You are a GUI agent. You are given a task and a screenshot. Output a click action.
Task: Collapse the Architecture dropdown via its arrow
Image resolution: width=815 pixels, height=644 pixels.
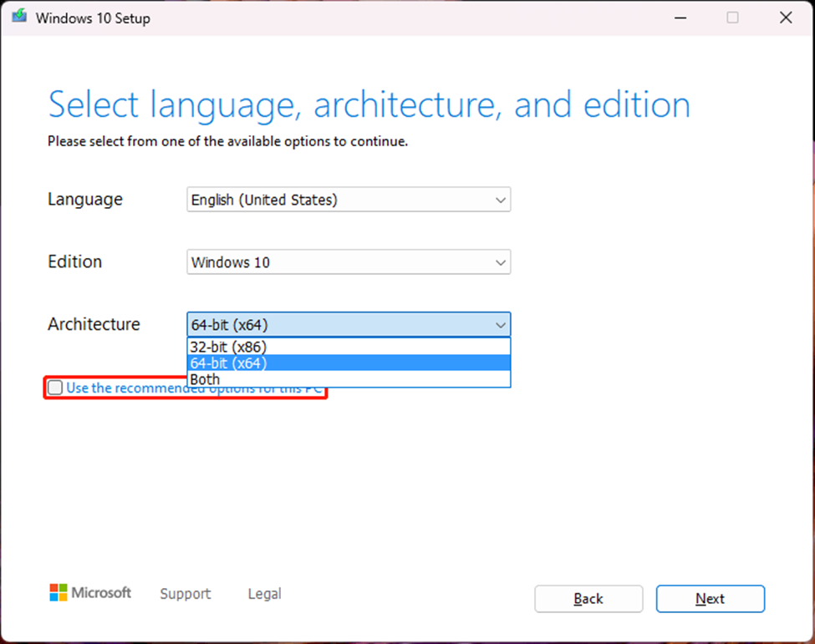click(x=501, y=325)
